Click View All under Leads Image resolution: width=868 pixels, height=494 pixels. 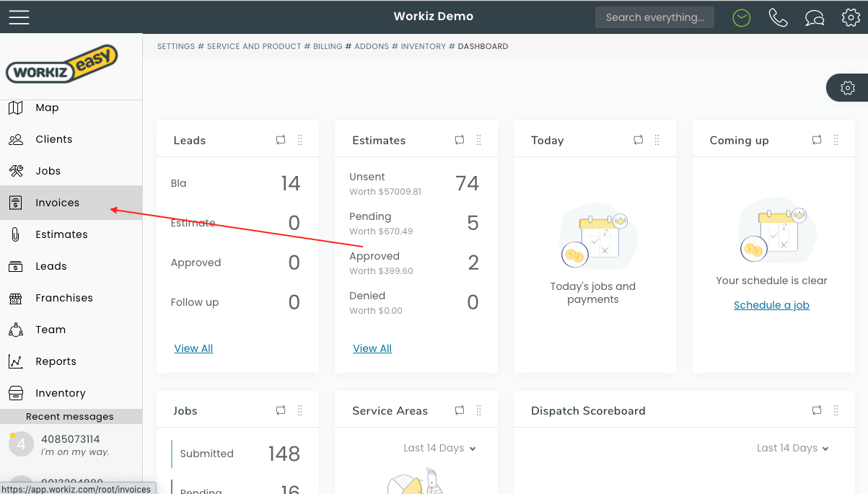(193, 348)
